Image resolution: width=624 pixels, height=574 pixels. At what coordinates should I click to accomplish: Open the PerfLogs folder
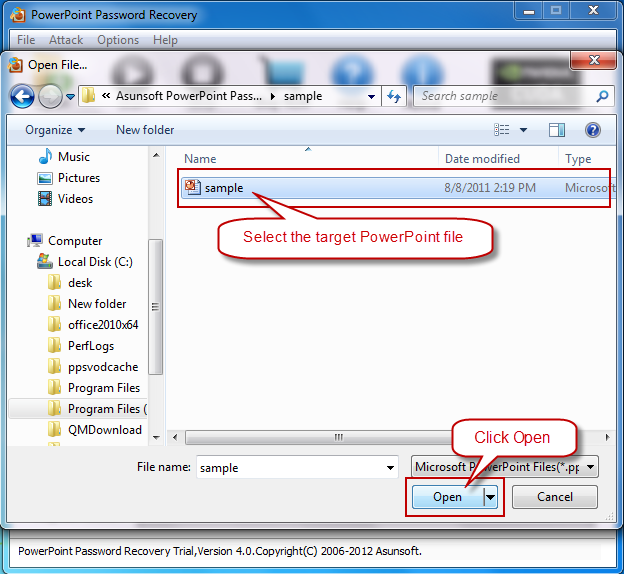click(x=91, y=346)
